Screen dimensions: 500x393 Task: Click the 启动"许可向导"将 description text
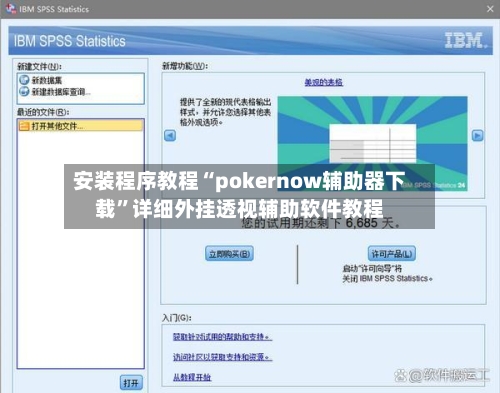(387, 273)
